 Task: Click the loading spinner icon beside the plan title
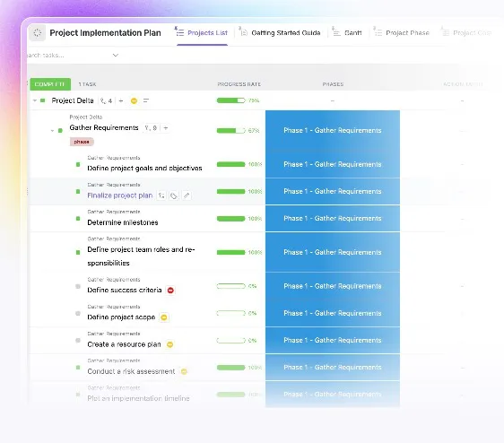38,33
